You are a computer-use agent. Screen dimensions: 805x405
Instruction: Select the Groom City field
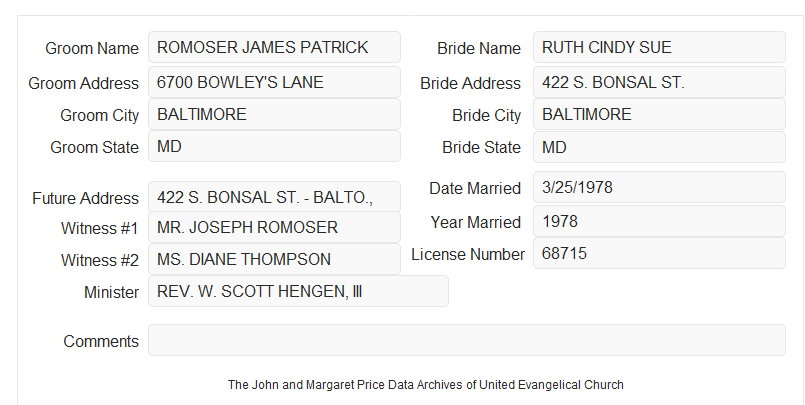point(274,114)
